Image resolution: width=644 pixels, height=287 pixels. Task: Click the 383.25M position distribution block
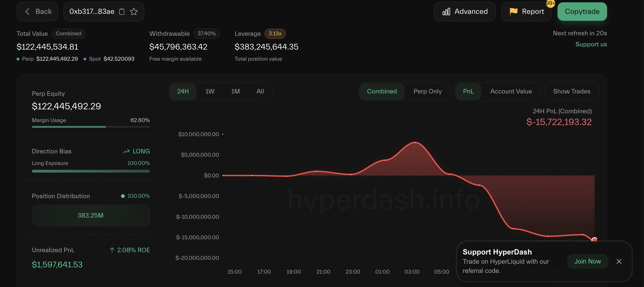click(x=91, y=215)
